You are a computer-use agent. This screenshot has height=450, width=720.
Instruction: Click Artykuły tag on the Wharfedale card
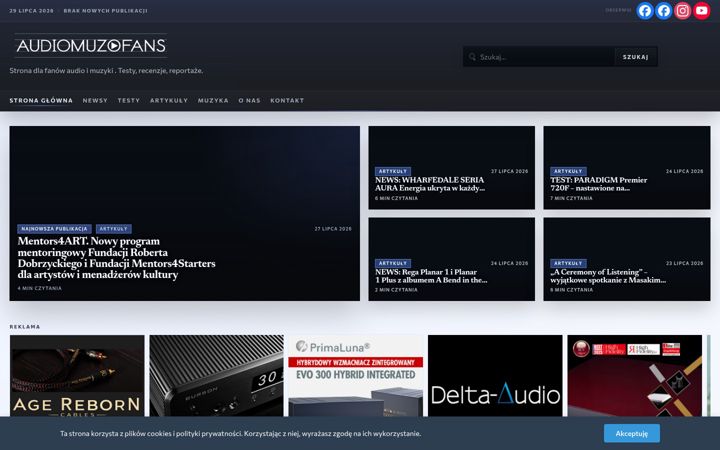point(393,171)
